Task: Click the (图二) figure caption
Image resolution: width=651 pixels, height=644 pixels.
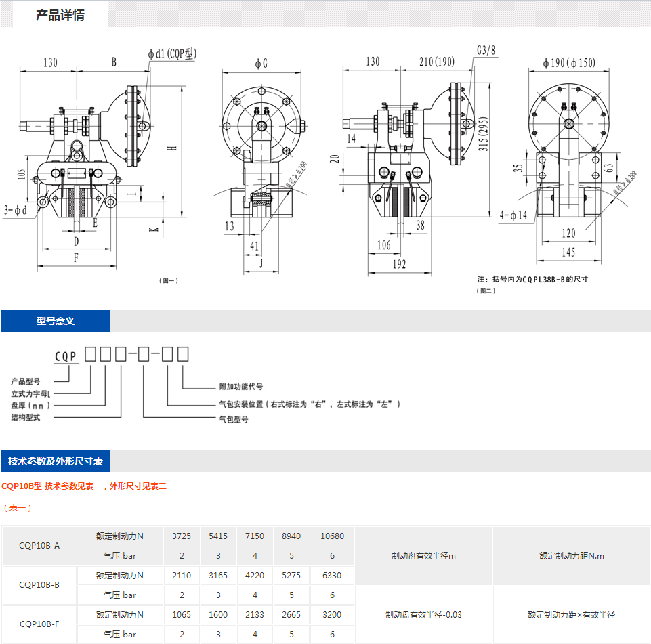Action: pos(486,291)
